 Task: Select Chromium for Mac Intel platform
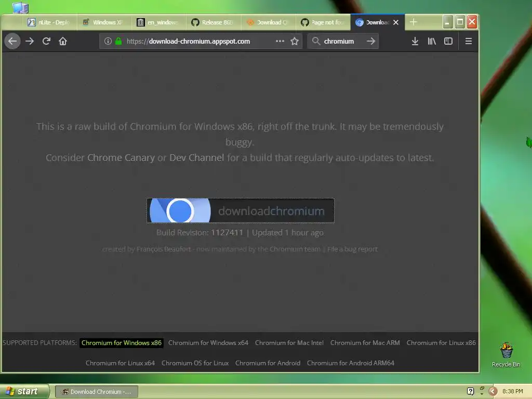289,343
